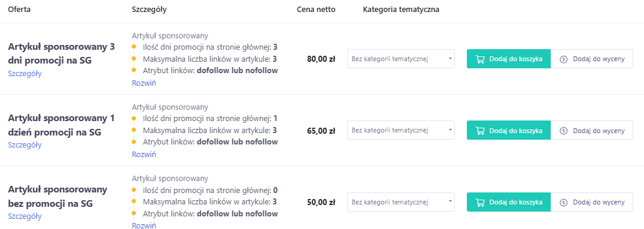Click quote coin icon for 50,00 zł offer
This screenshot has width=644, height=229.
[564, 202]
